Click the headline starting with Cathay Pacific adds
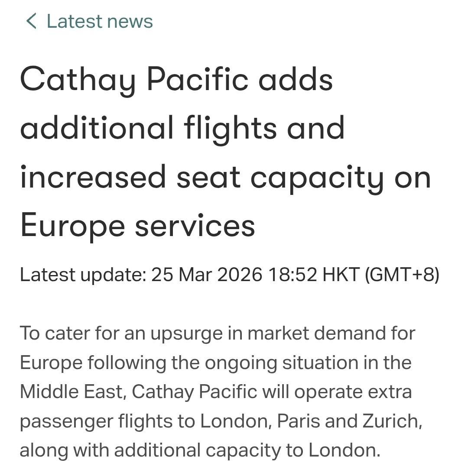This screenshot has height=476, width=468. tap(176, 79)
